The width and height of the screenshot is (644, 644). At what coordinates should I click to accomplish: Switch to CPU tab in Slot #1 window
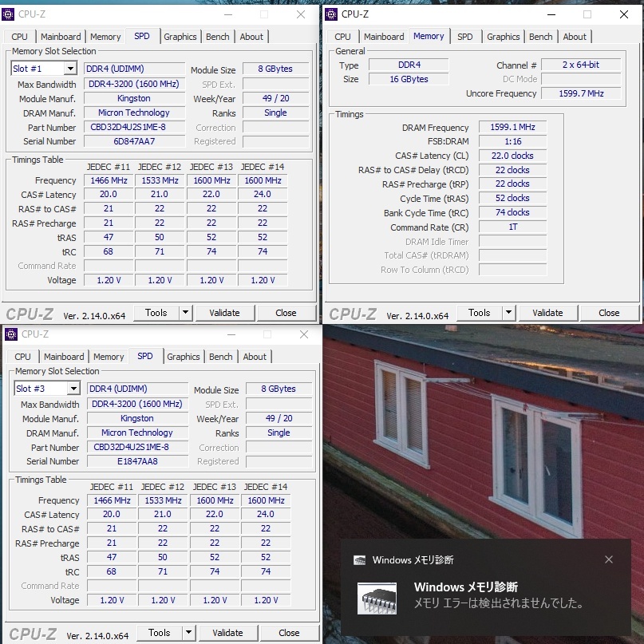tap(19, 37)
